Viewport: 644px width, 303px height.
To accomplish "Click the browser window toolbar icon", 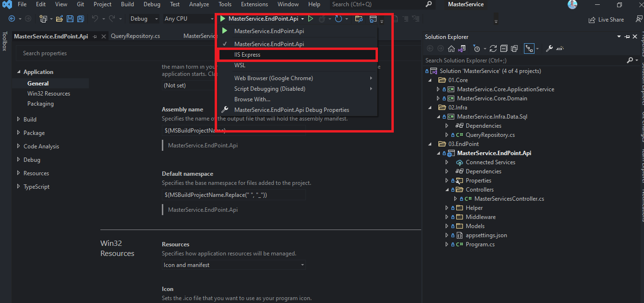I will (x=373, y=19).
